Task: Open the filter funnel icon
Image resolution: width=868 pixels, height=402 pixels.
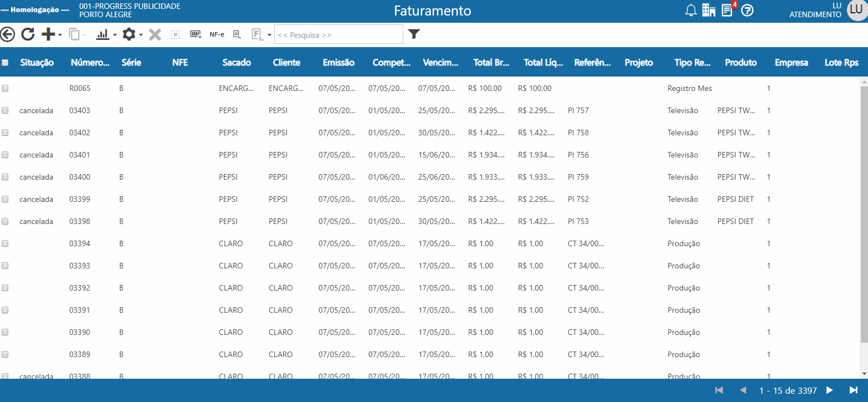Action: pyautogui.click(x=414, y=34)
